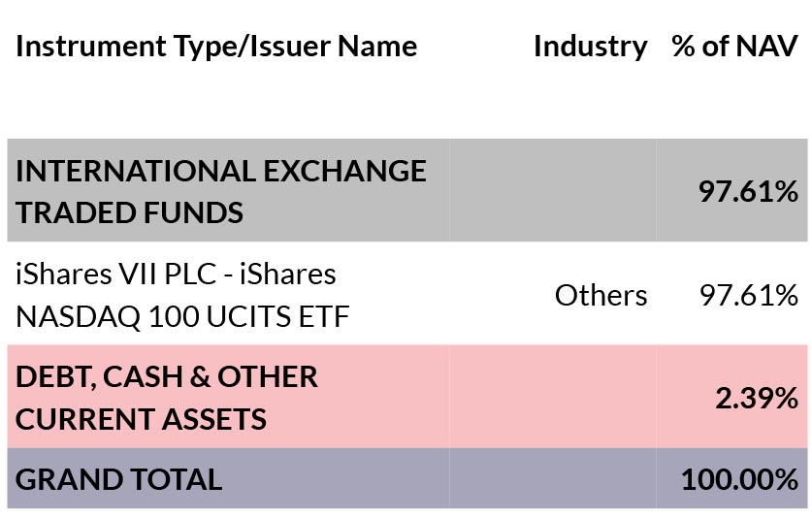Click the word NASDAQ in the issuer name
This screenshot has width=812, height=518.
79,316
